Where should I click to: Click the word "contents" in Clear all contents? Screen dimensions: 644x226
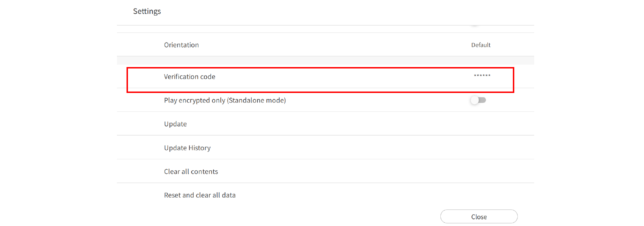point(204,172)
